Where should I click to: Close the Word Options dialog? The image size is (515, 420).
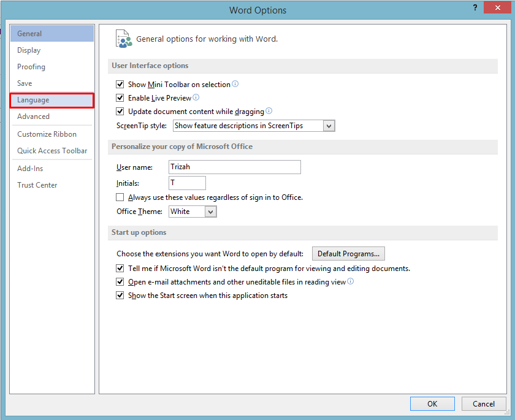[498, 7]
